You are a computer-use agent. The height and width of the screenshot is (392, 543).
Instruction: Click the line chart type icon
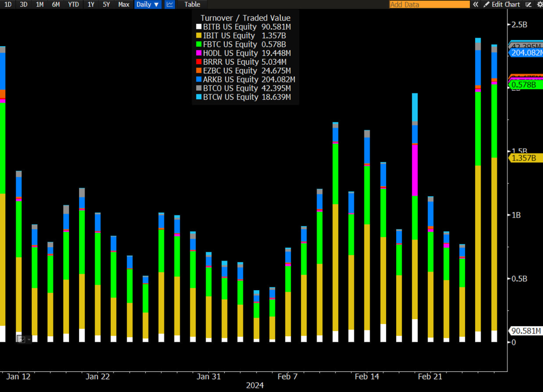pyautogui.click(x=170, y=4)
